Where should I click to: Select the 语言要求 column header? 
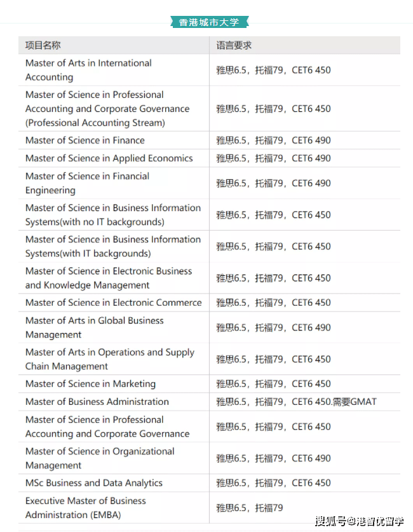pos(234,45)
